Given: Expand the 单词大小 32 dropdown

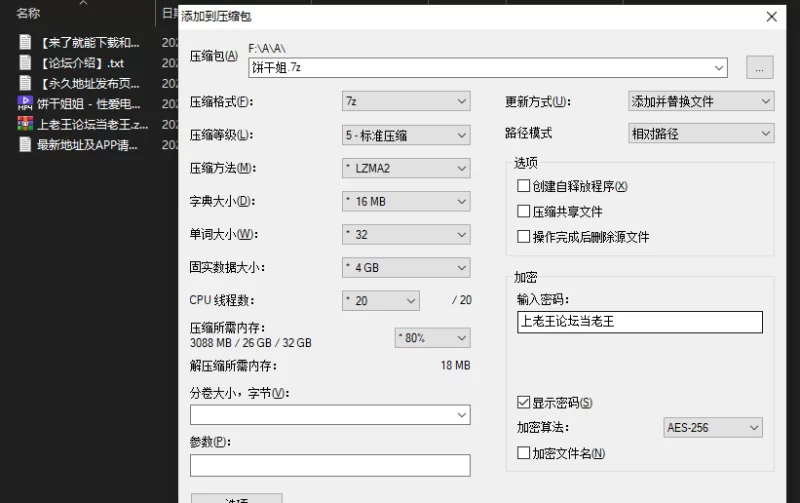Looking at the screenshot, I should pos(406,234).
